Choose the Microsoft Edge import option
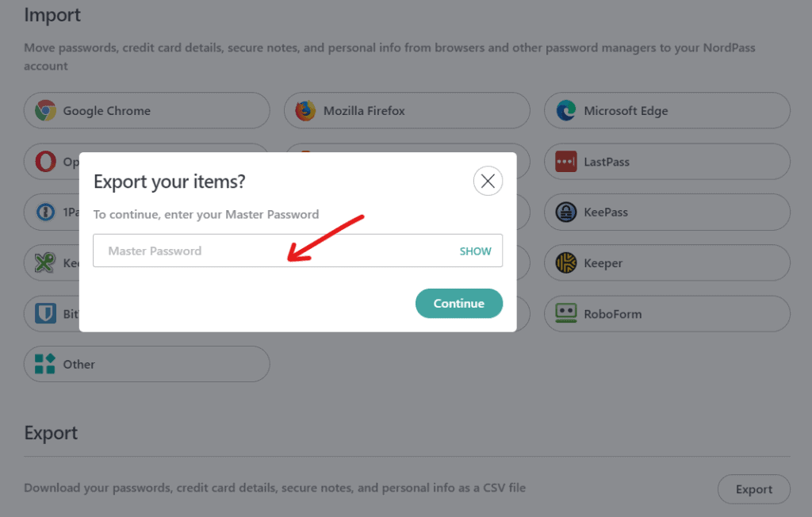 tap(666, 111)
